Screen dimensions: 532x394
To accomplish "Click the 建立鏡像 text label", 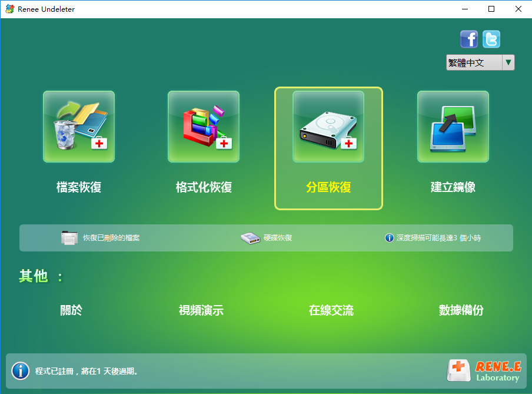I will pos(453,187).
